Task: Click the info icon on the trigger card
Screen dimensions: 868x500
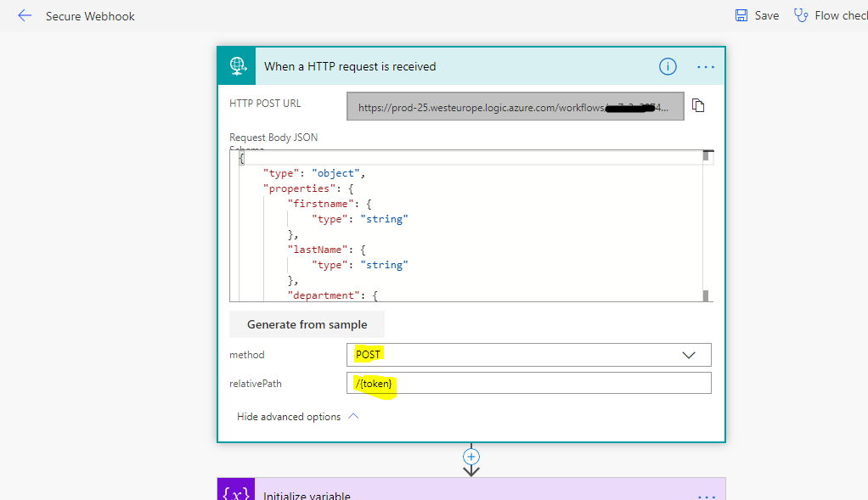Action: click(668, 66)
